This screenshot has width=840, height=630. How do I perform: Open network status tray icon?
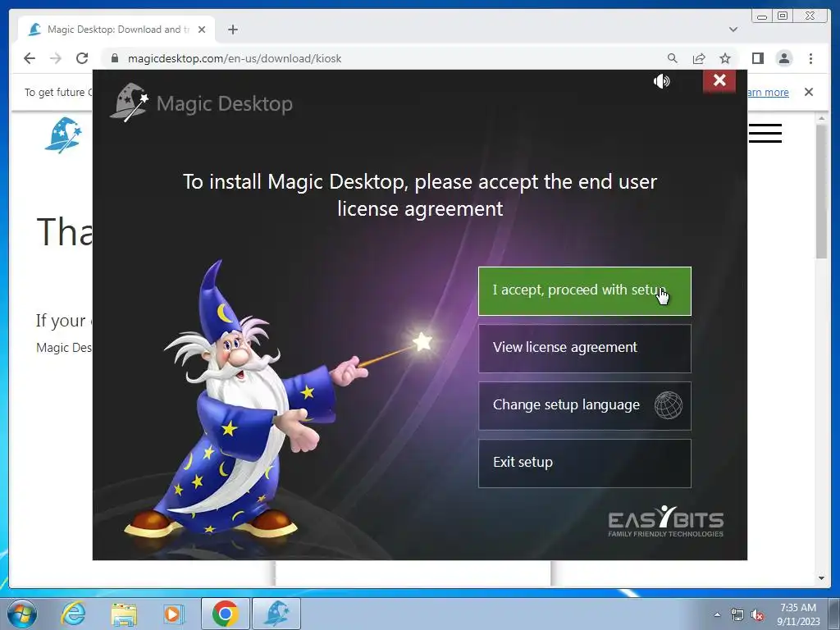click(x=737, y=615)
